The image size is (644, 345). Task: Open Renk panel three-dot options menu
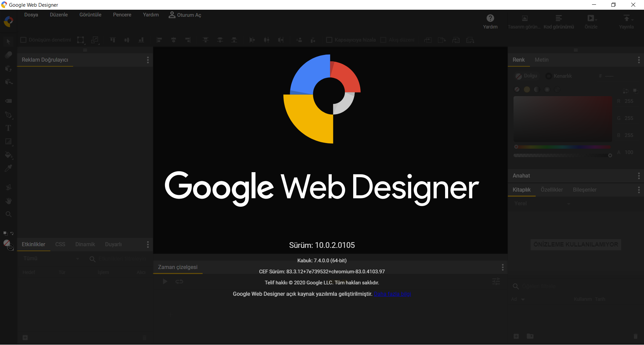(639, 60)
